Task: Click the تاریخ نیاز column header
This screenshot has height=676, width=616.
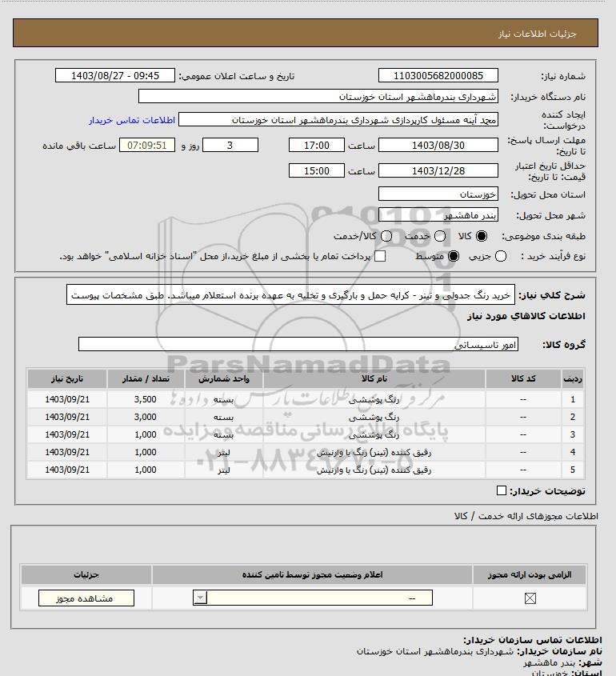Action: (67, 378)
